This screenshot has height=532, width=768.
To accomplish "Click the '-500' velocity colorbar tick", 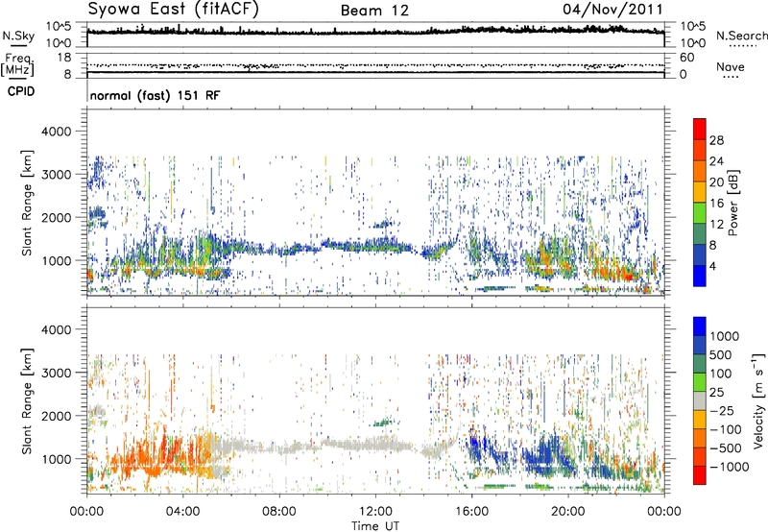I will point(726,448).
